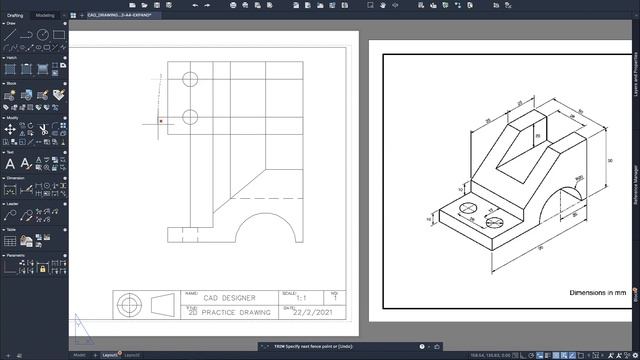
Task: Collapse the Block panel section
Action: coord(4,84)
